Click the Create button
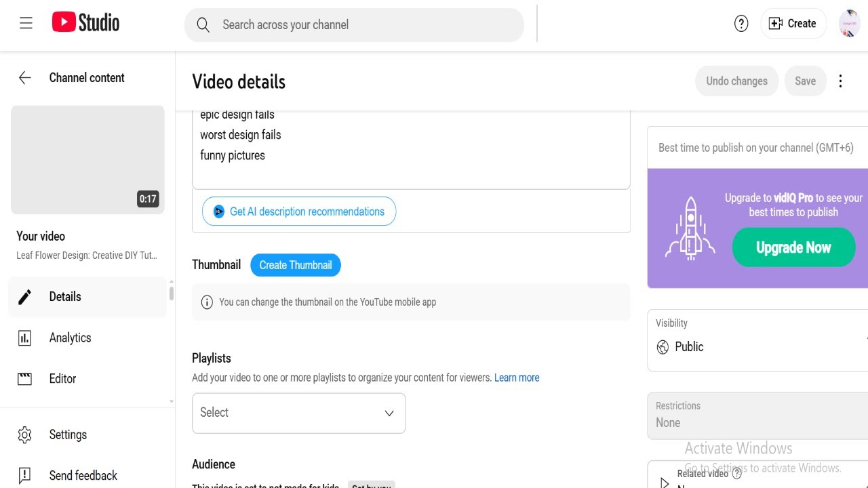 [793, 24]
